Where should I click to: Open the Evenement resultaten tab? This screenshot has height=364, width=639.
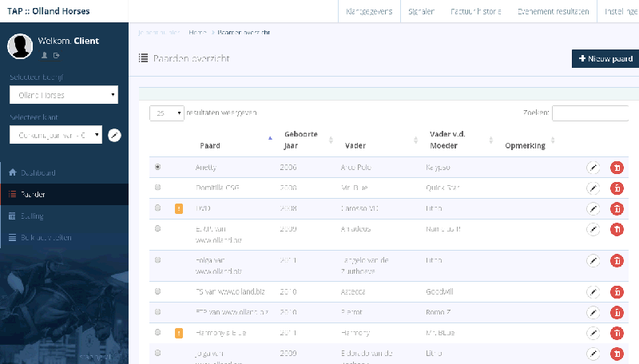[553, 11]
